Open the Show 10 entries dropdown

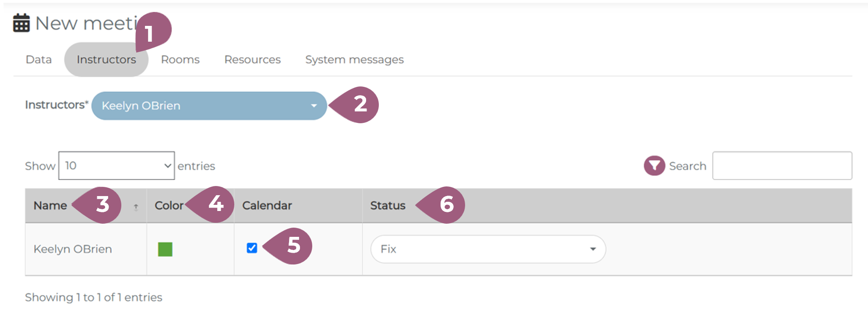click(116, 166)
